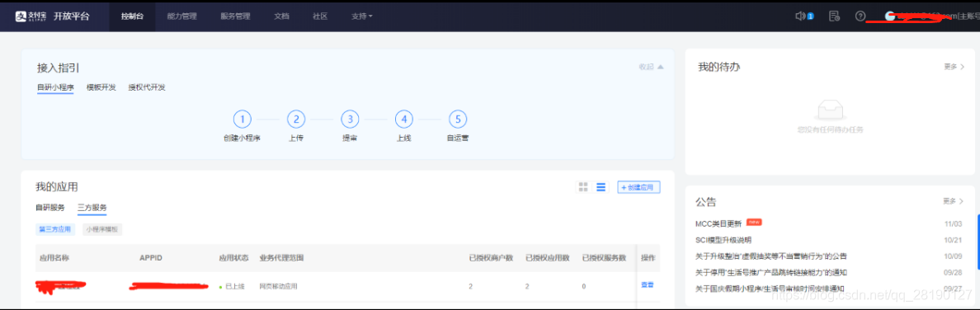Click the 已上线 status cell
980x310 pixels.
click(x=232, y=286)
